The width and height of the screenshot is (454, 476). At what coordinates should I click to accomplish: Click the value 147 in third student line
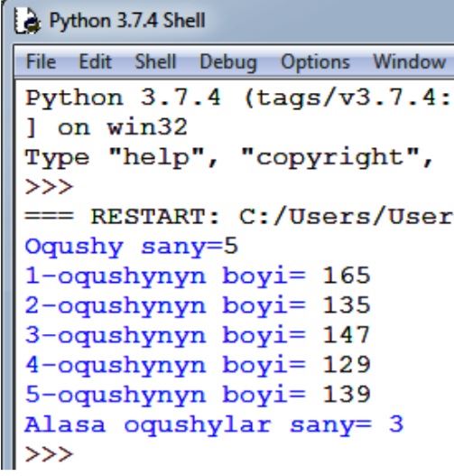(x=347, y=335)
